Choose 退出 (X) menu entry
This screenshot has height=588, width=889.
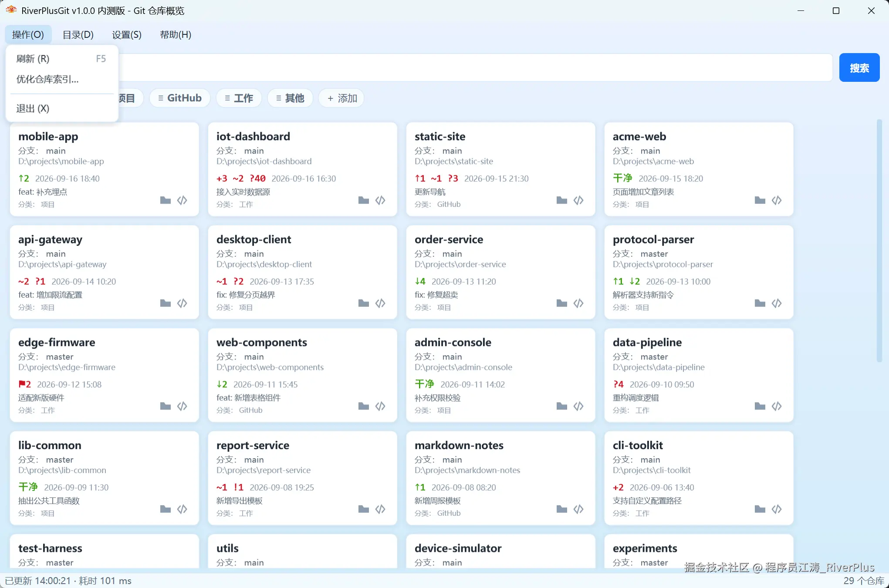61,108
